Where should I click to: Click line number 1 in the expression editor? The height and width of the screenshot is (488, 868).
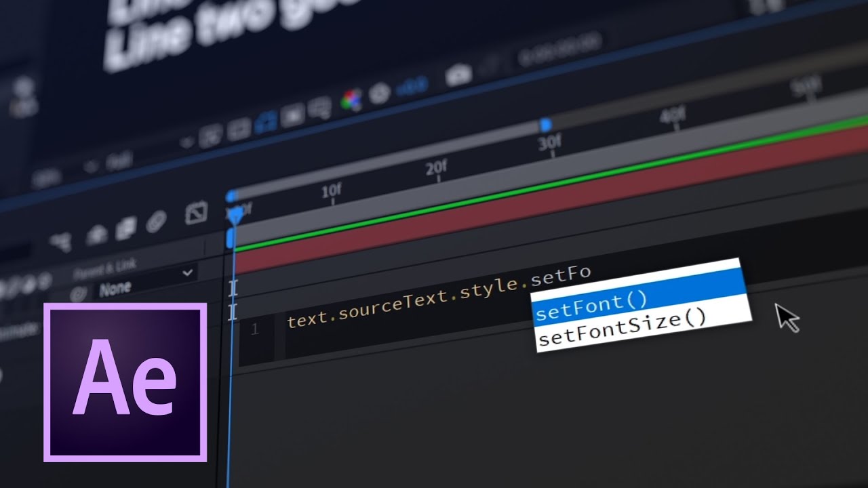tap(255, 329)
